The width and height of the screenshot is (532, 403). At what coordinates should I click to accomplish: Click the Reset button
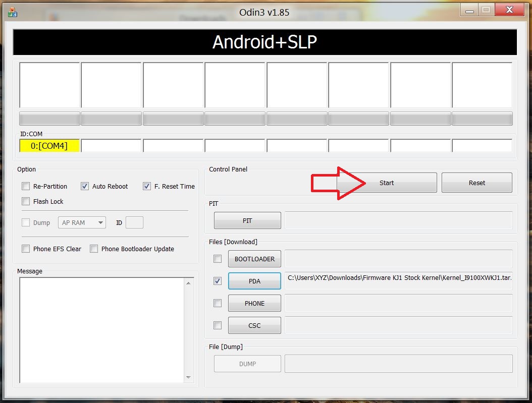[476, 183]
